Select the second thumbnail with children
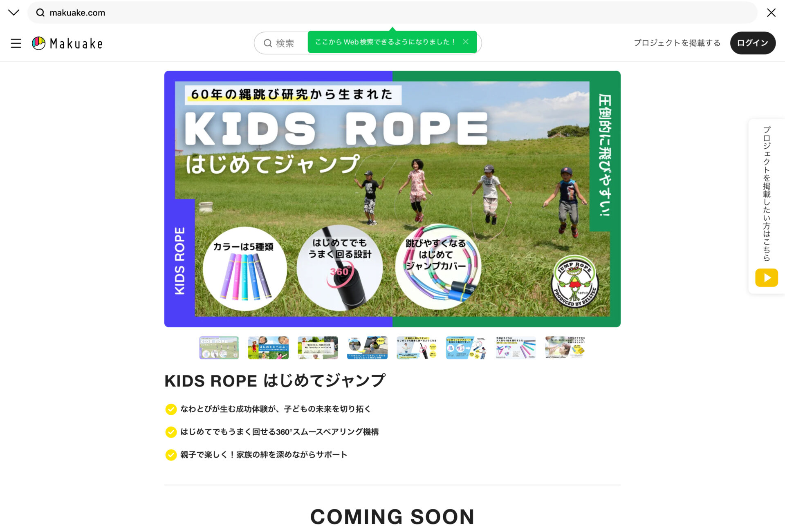This screenshot has height=532, width=785. (x=268, y=348)
